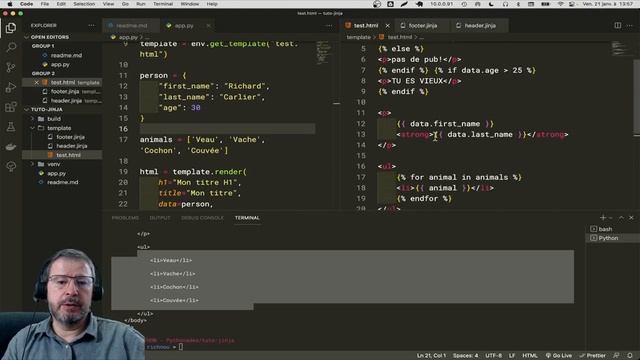Open the Extensions view
The image size is (640, 360).
point(11,107)
